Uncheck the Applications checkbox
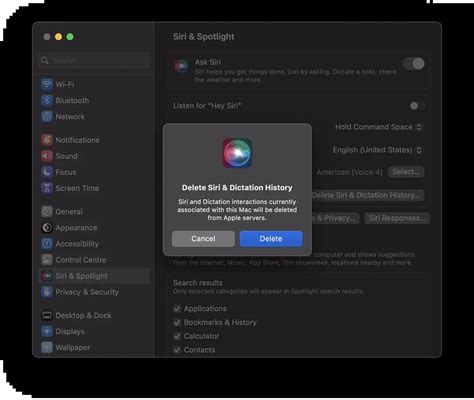This screenshot has width=474, height=400. coord(177,309)
